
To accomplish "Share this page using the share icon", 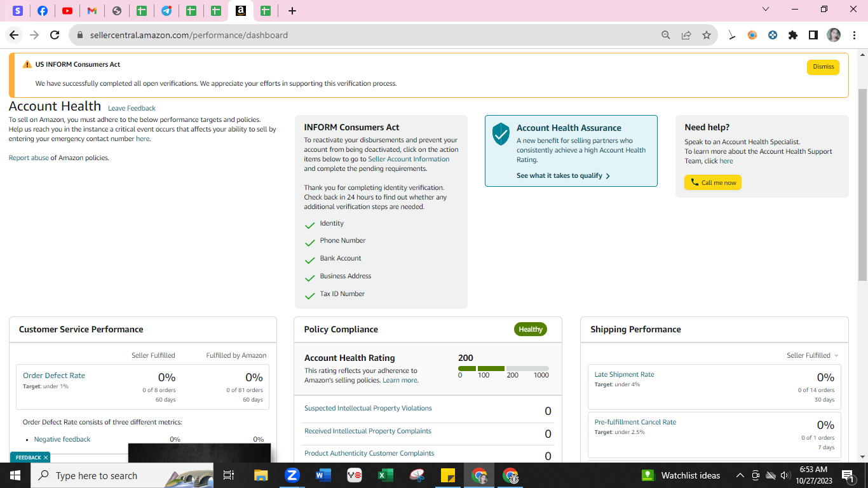I will (686, 35).
